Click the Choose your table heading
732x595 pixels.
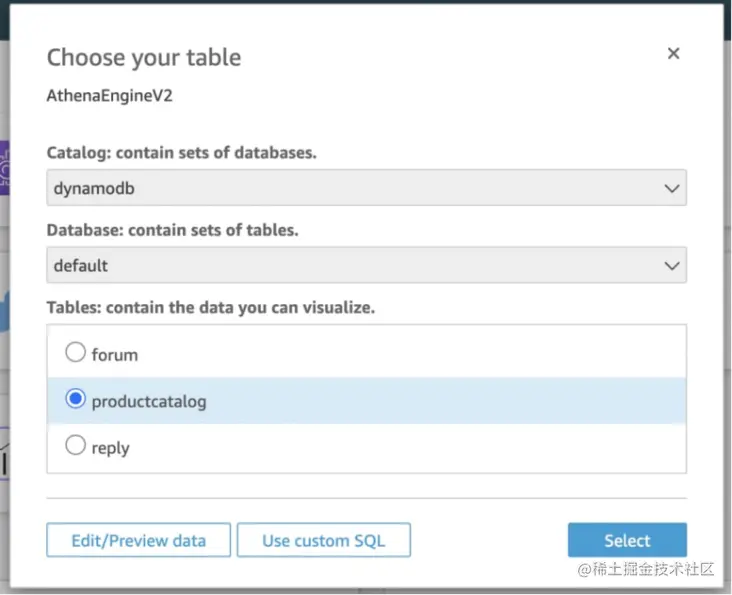[144, 57]
